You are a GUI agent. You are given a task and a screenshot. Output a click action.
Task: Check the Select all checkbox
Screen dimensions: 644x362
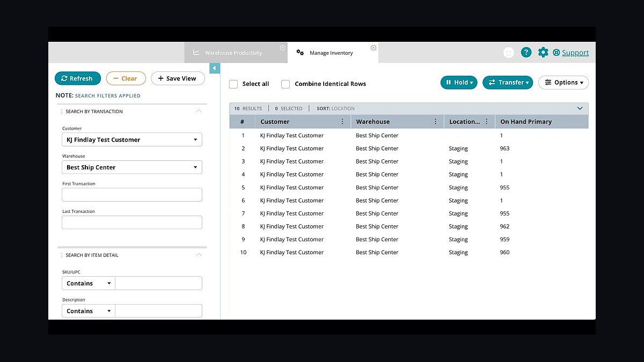coord(233,84)
